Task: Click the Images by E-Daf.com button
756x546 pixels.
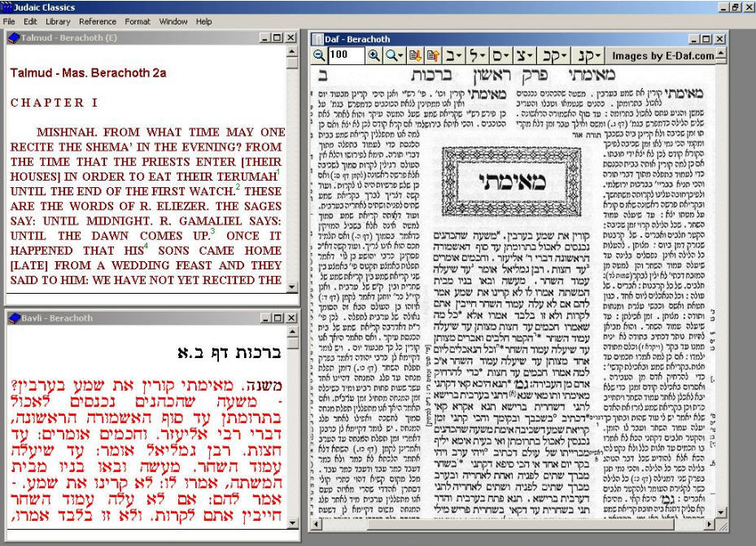Action: [662, 56]
